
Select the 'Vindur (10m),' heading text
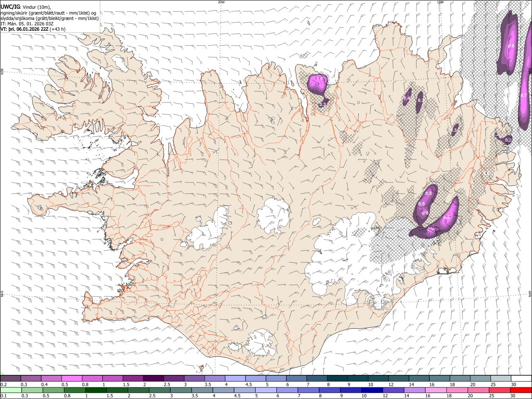(37, 7)
